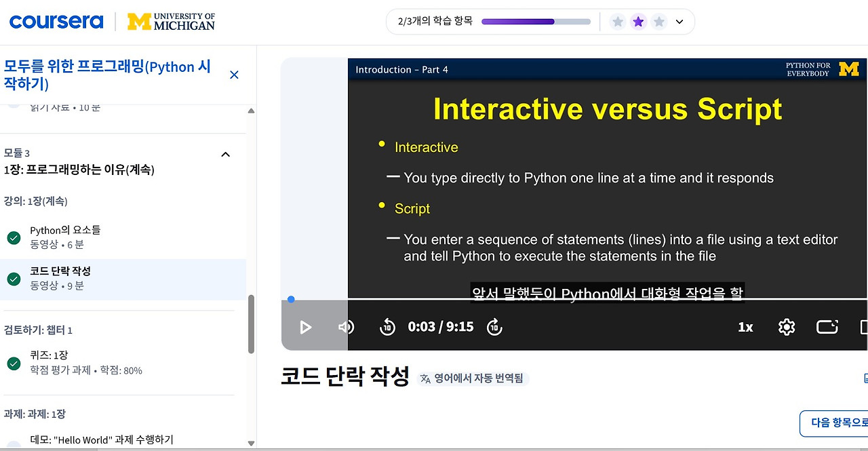Click the Coursera logo
This screenshot has width=868, height=451.
pyautogui.click(x=56, y=21)
